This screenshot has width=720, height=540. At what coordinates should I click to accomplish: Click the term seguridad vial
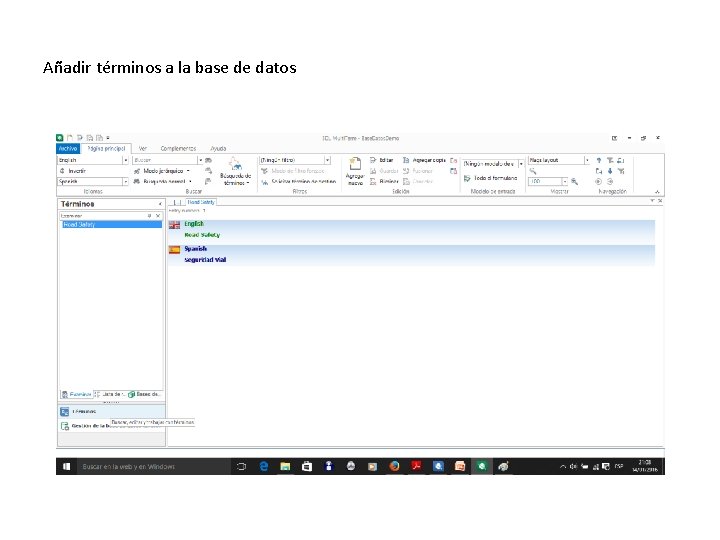click(205, 259)
